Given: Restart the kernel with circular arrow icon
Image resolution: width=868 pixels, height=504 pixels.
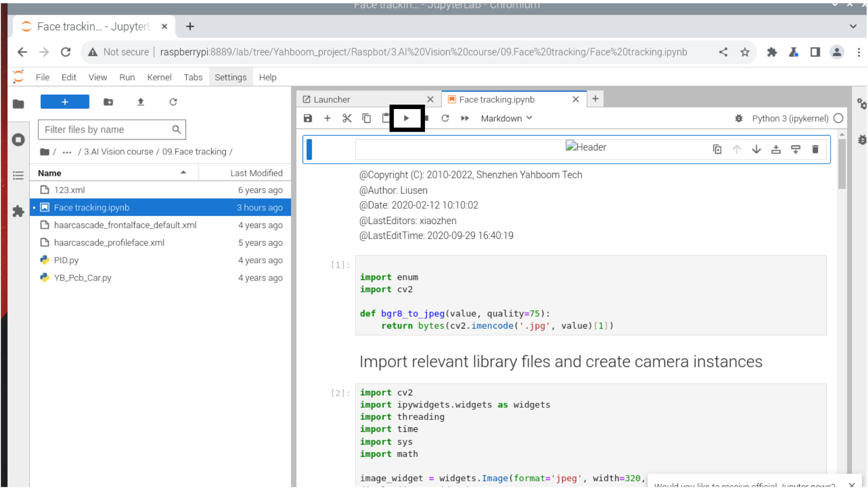Looking at the screenshot, I should point(445,118).
